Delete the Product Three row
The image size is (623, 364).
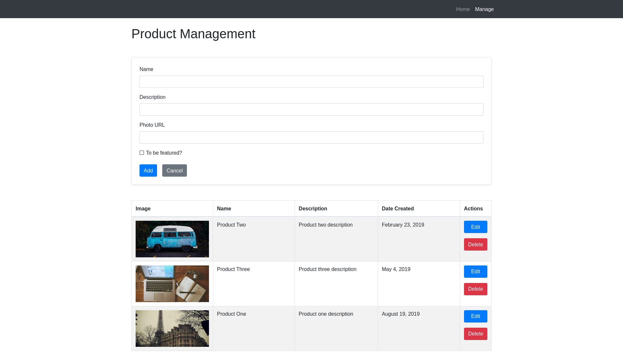coord(475,289)
